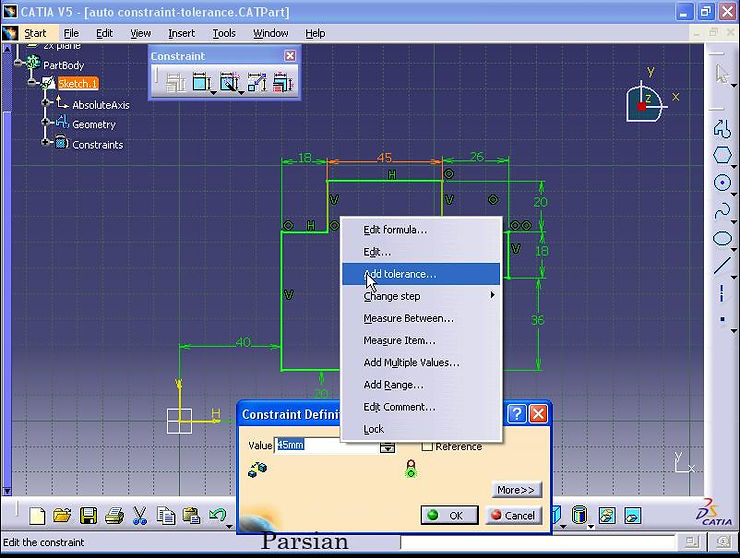The width and height of the screenshot is (740, 558).
Task: Open the Tools menu
Action: [x=224, y=33]
